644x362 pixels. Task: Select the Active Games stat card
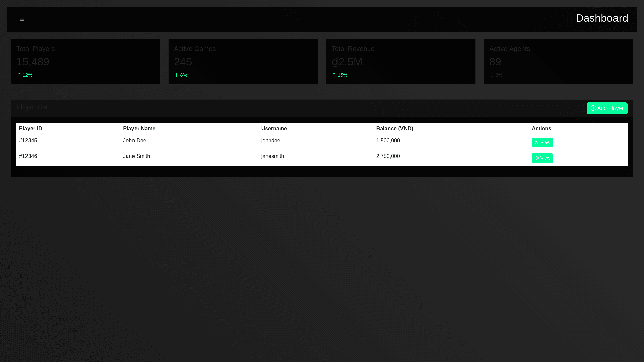[x=243, y=62]
